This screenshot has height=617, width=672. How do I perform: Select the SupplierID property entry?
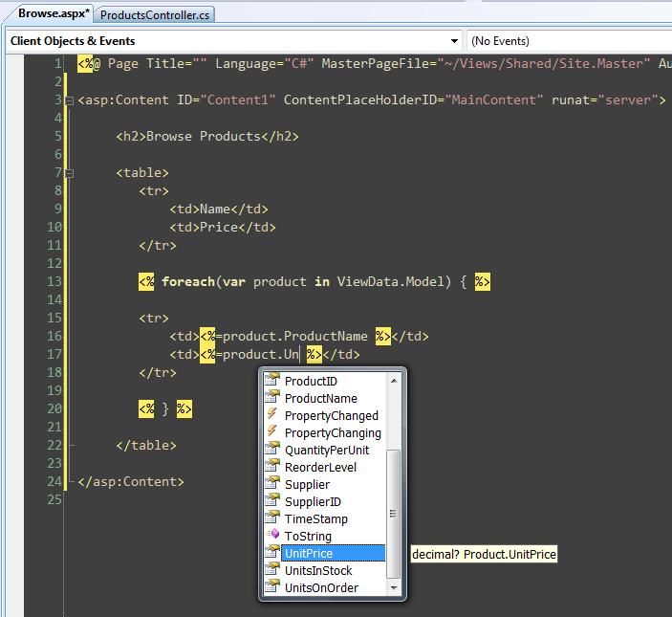313,501
